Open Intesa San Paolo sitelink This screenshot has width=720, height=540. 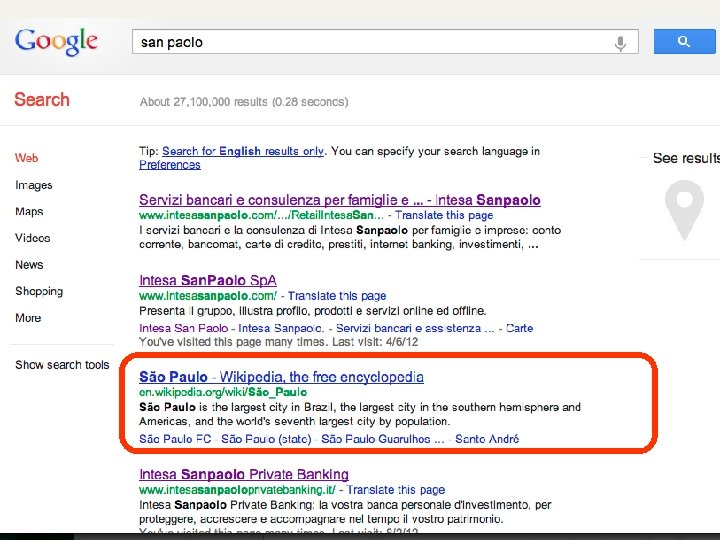184,328
